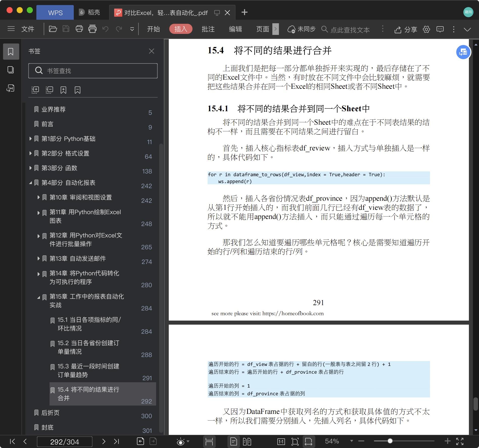The image size is (479, 448).
Task: Expand 第1部分 Python基础 bookmark
Action: [x=30, y=139]
